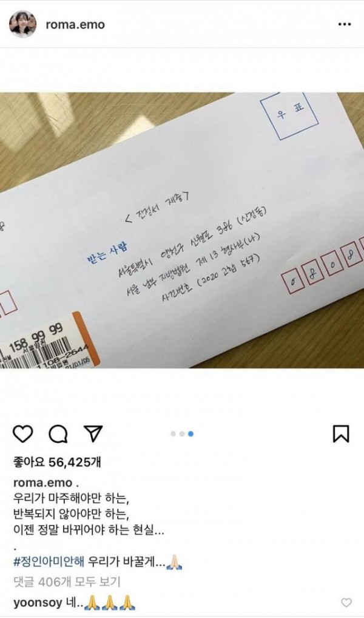Screen dimensions: 364x618
Task: Open #정인아미안해 hashtag
Action: (x=49, y=561)
